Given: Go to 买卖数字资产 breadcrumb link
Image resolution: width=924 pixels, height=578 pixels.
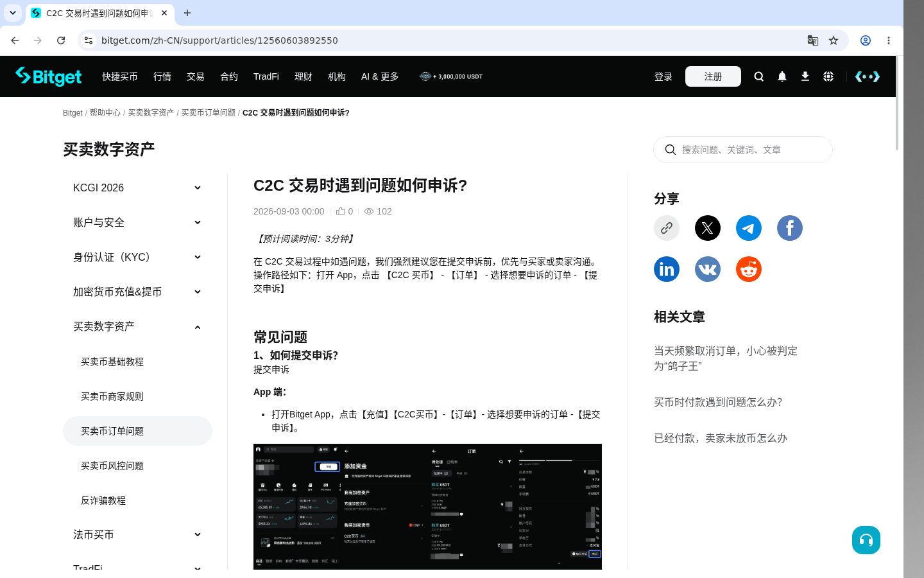Looking at the screenshot, I should click(x=151, y=112).
